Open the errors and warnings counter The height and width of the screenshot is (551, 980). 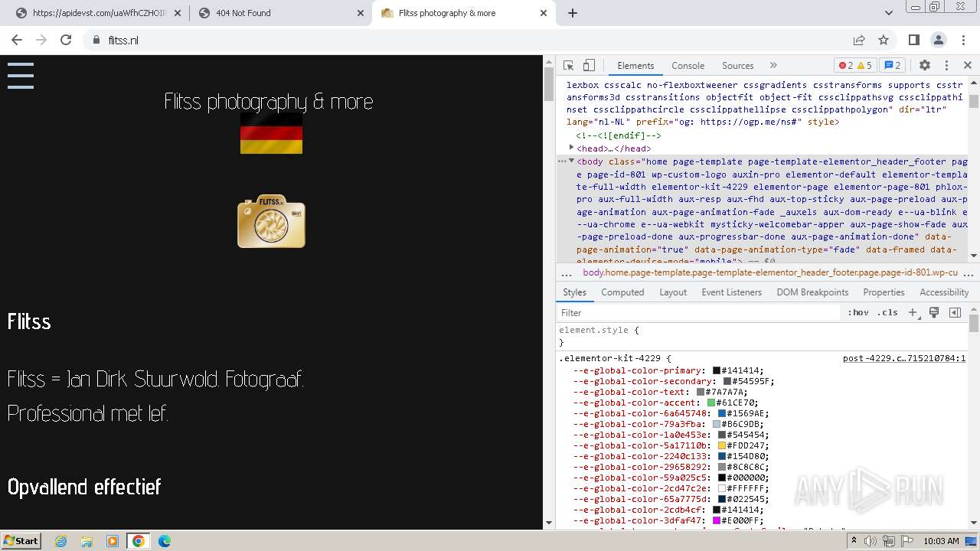tap(854, 66)
